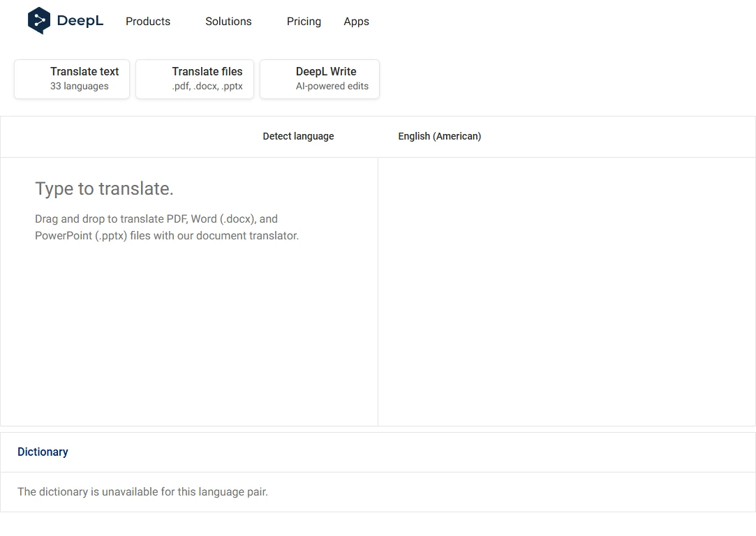Click into the Type to translate field

point(189,291)
